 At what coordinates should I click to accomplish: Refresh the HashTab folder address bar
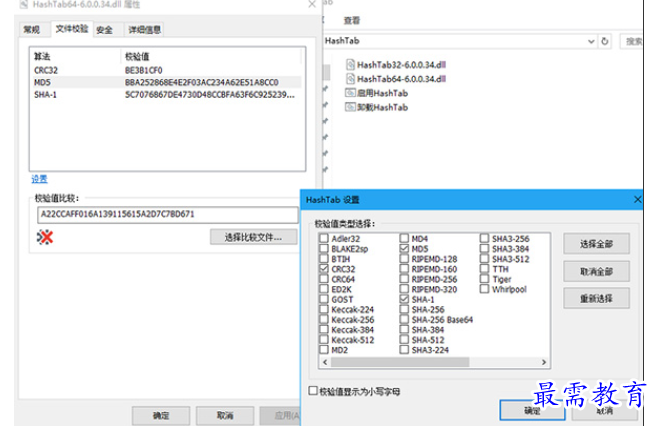pyautogui.click(x=604, y=41)
